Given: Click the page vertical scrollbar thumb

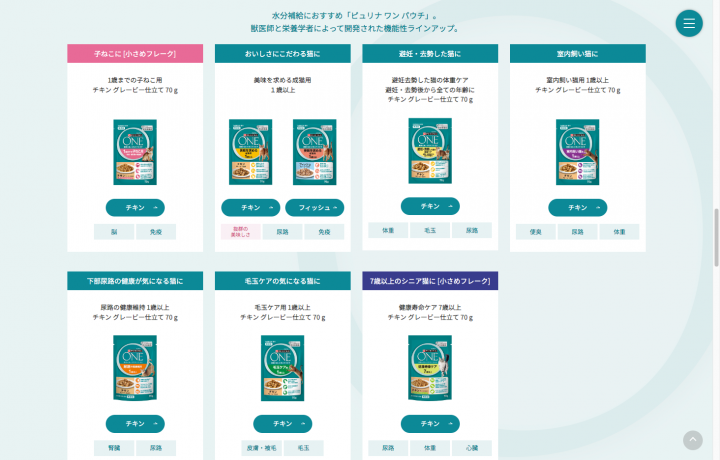Looking at the screenshot, I should (x=716, y=237).
